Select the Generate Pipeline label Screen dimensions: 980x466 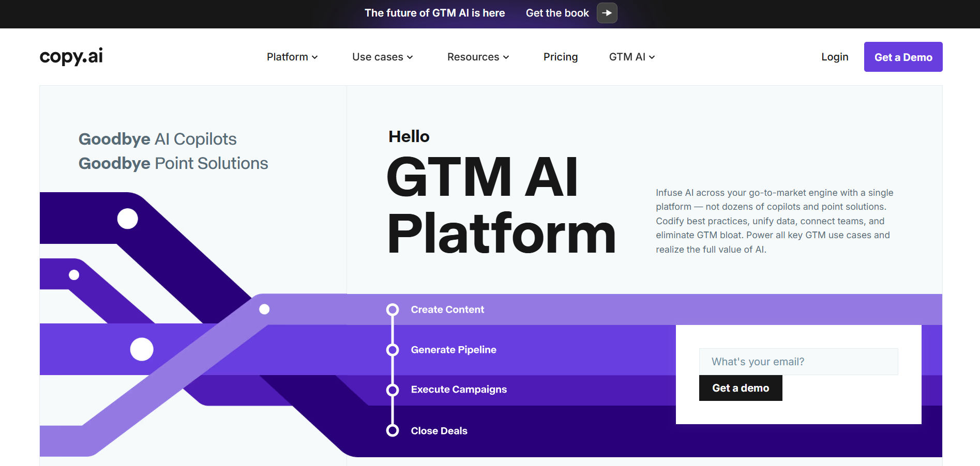click(x=454, y=350)
